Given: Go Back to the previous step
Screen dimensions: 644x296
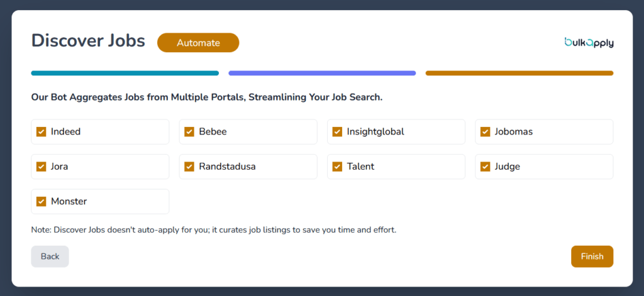Looking at the screenshot, I should 50,256.
